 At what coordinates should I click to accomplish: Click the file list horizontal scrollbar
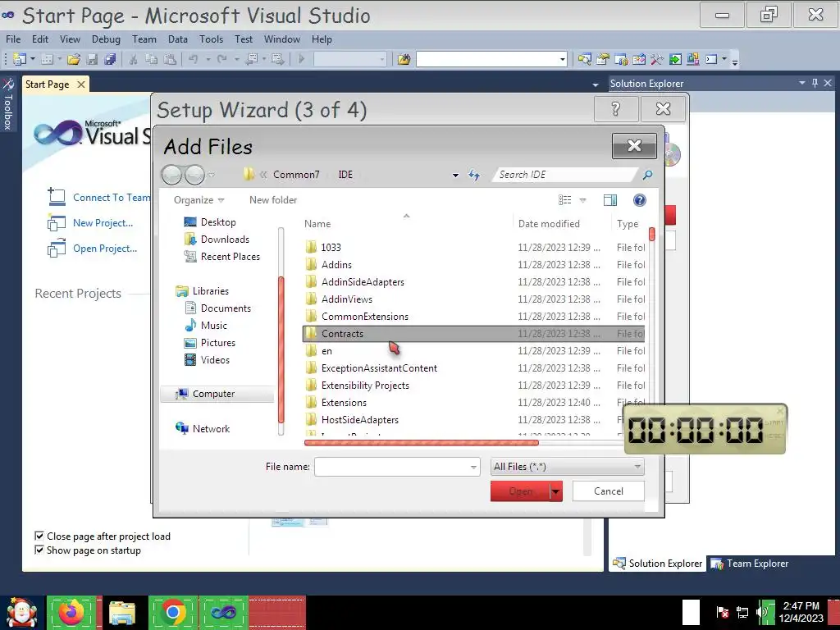(x=421, y=443)
